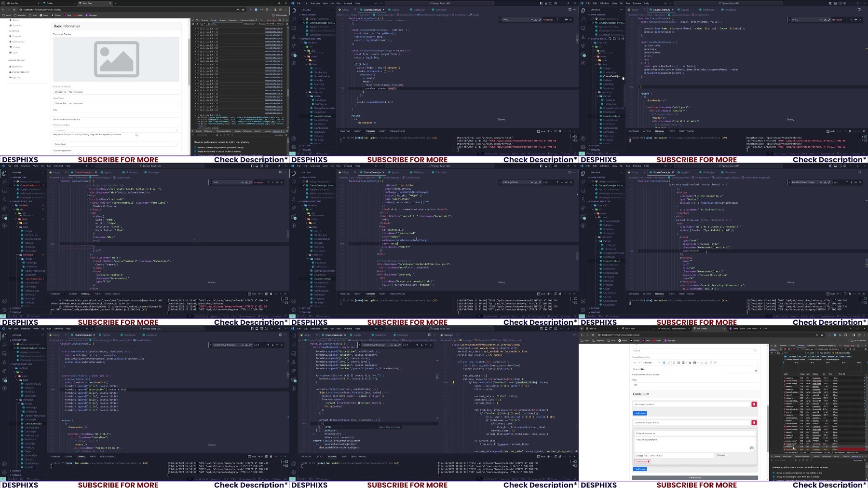Toggle replace chevron in top-middle find widget
This screenshot has height=488, width=868.
(x=500, y=20)
